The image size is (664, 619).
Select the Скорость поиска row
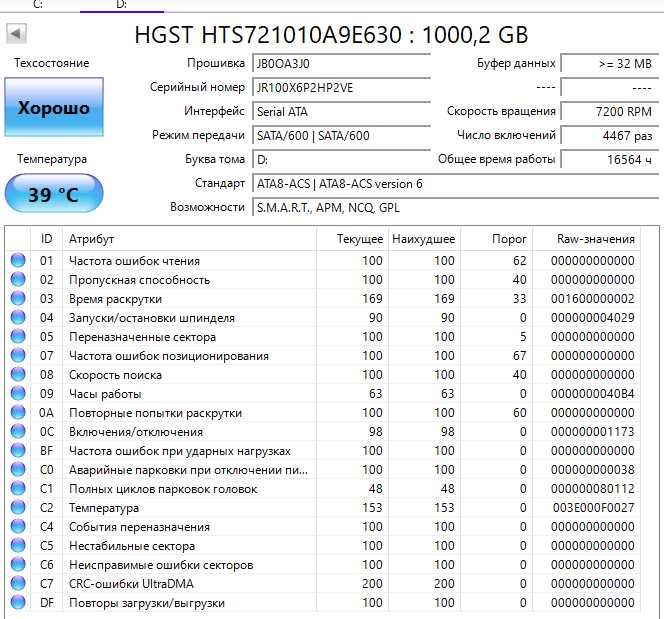(x=323, y=375)
